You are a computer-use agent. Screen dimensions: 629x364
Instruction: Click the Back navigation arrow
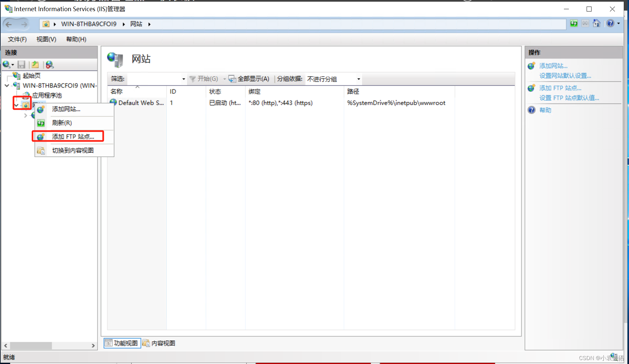[x=9, y=24]
